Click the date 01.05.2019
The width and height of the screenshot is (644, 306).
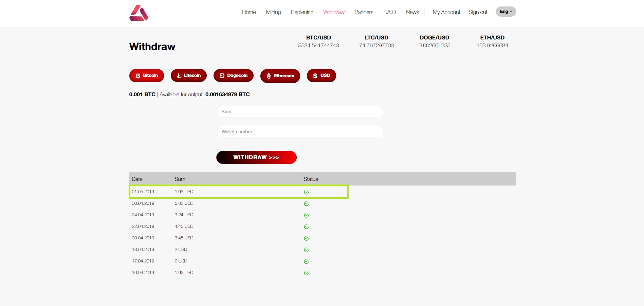pos(143,192)
